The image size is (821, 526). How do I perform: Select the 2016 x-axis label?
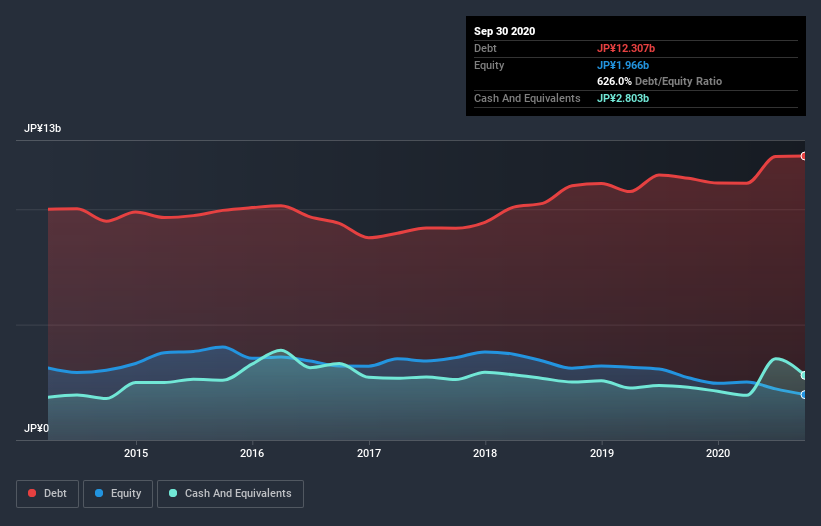coord(252,453)
